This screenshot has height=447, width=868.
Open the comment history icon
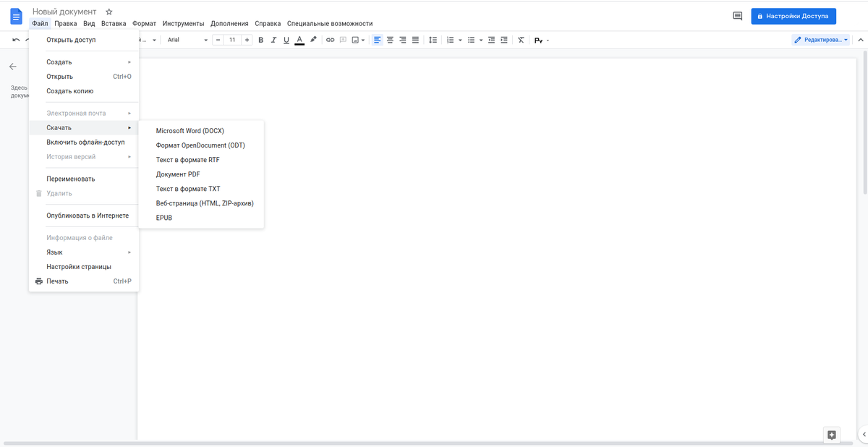737,16
